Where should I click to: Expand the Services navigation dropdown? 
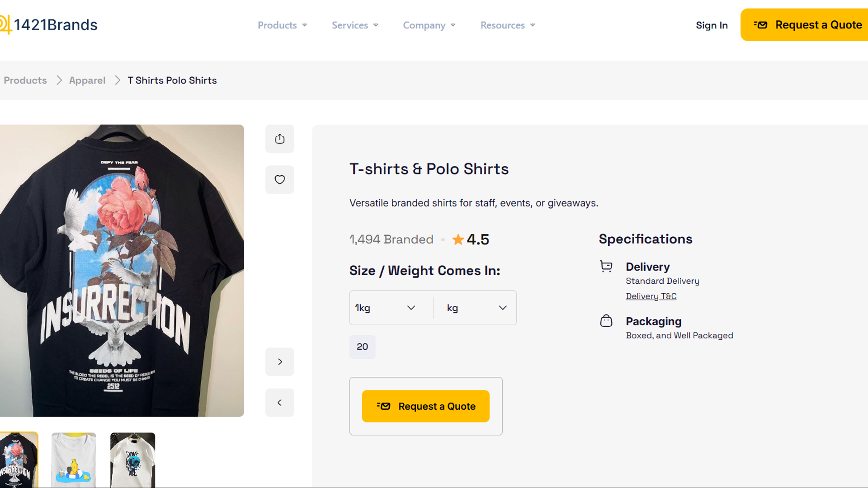click(355, 25)
